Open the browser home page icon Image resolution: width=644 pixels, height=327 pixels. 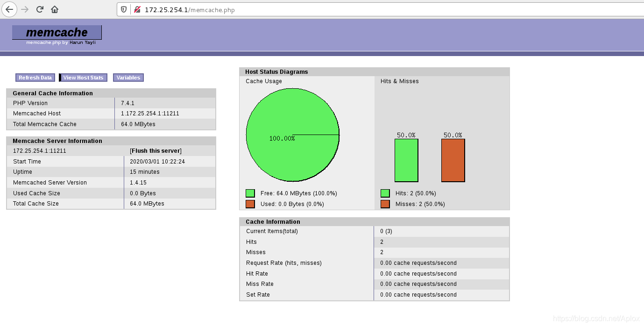click(55, 9)
